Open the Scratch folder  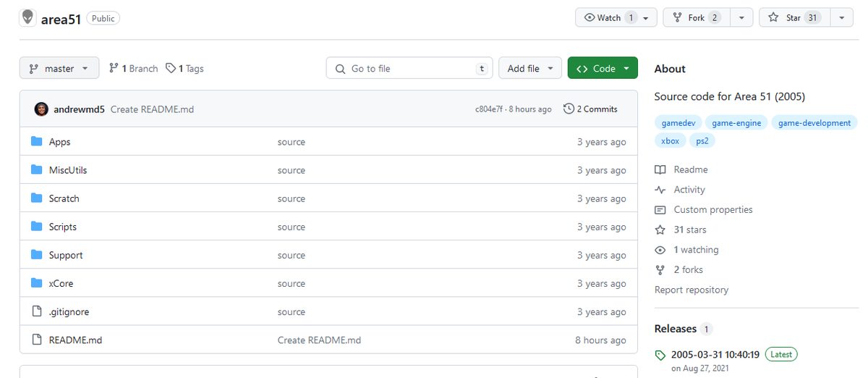[x=64, y=198]
